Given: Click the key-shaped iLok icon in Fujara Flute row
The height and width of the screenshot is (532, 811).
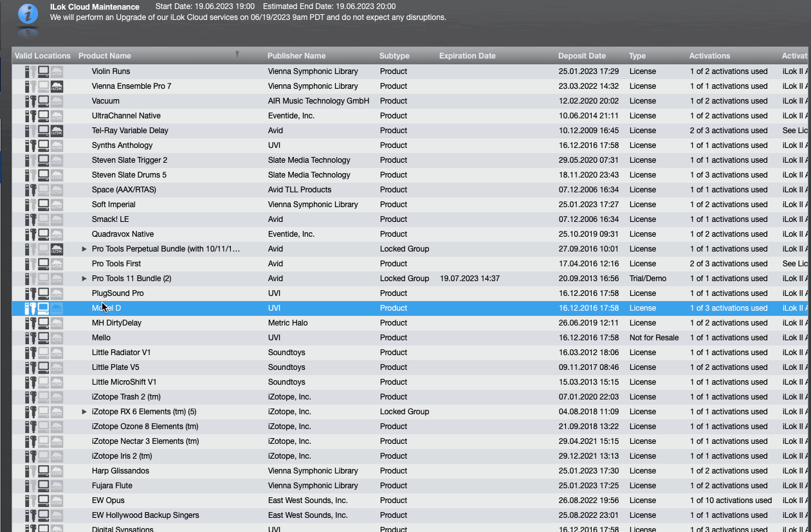Looking at the screenshot, I should coord(33,486).
